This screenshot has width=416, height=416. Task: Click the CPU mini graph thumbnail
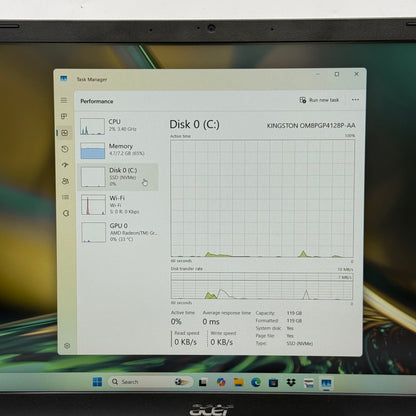pos(92,126)
